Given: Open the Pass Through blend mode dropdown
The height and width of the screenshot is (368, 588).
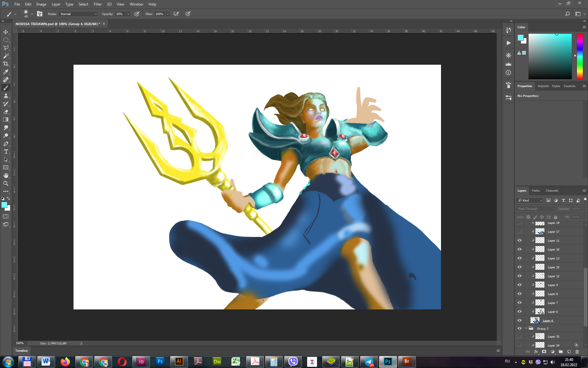Looking at the screenshot, I should (536, 209).
